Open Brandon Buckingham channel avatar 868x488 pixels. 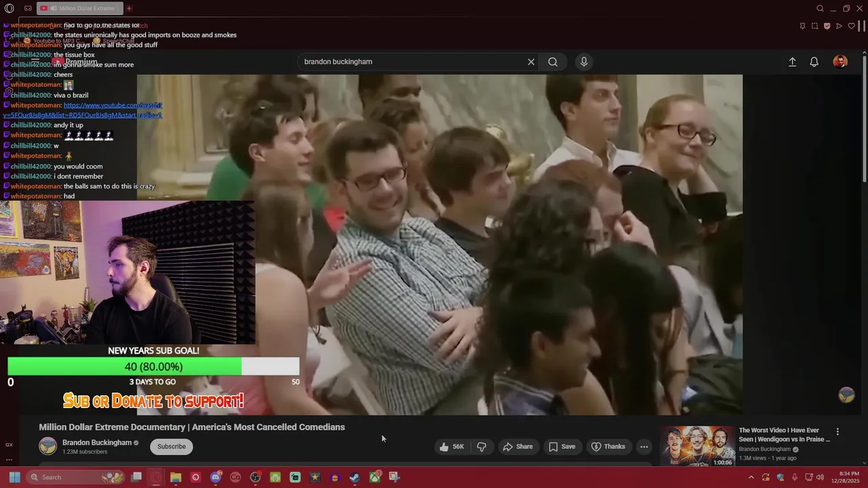48,447
